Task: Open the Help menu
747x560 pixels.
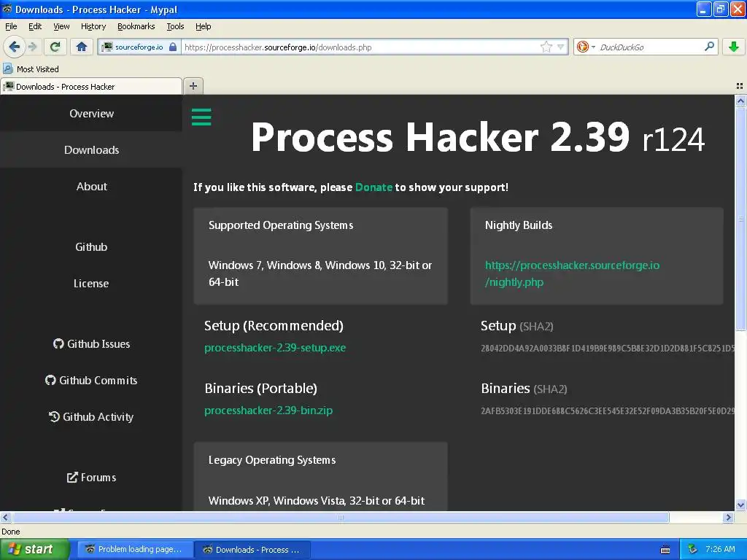Action: point(203,26)
